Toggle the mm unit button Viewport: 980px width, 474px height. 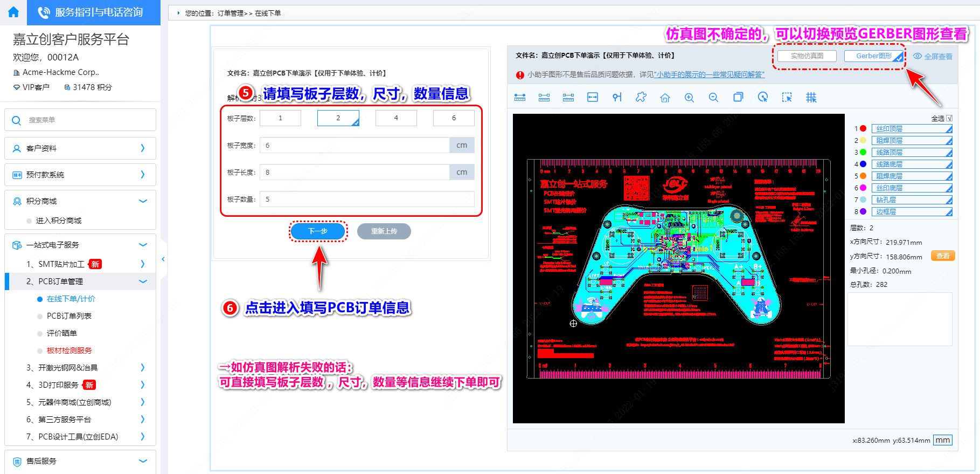pyautogui.click(x=943, y=440)
